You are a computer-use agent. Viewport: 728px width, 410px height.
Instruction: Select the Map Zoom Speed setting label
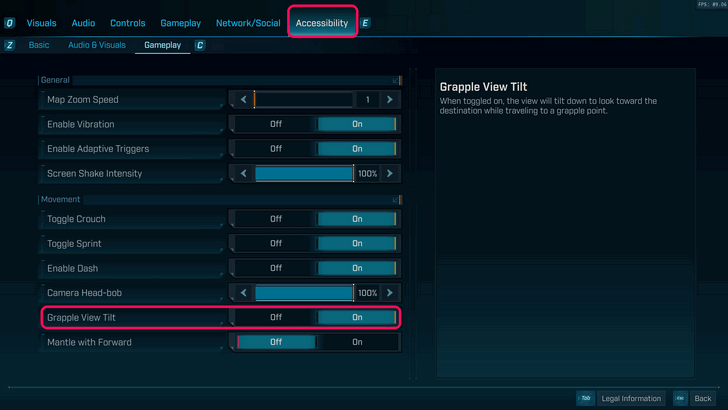[x=83, y=99]
